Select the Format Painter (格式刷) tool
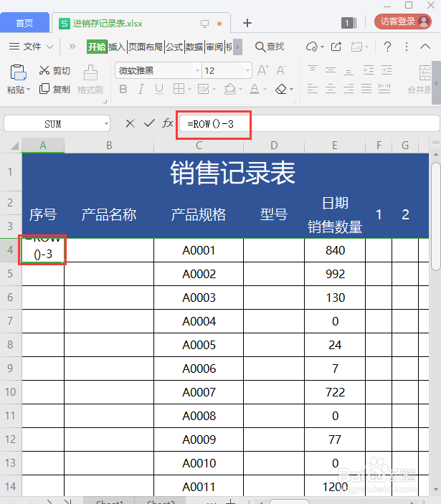This screenshot has width=441, height=504. point(90,79)
